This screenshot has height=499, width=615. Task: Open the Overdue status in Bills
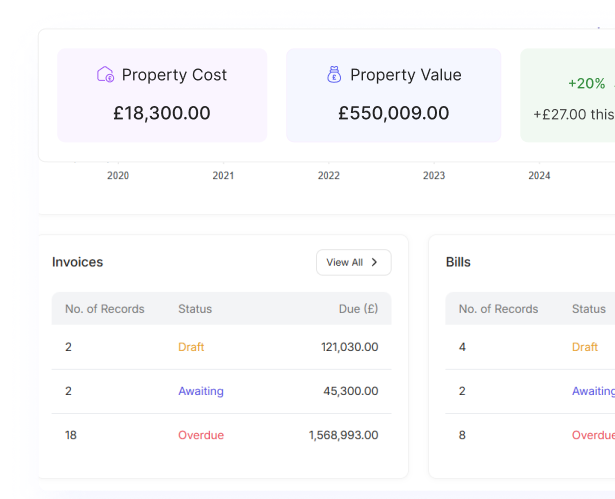tap(592, 435)
